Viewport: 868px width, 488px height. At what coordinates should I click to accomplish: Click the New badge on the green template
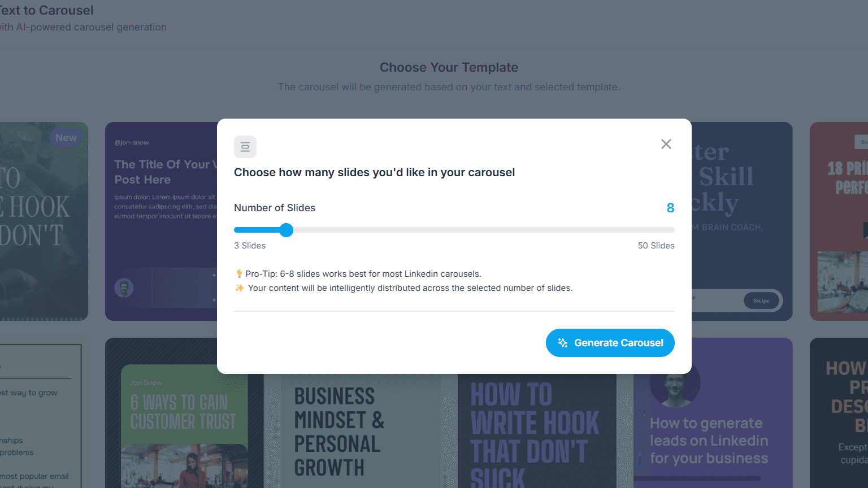(x=66, y=138)
